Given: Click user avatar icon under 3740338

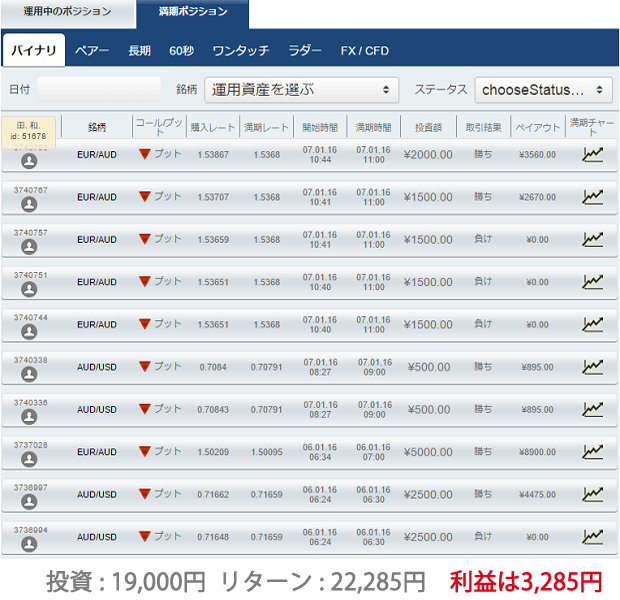Looking at the screenshot, I should coord(29,374).
